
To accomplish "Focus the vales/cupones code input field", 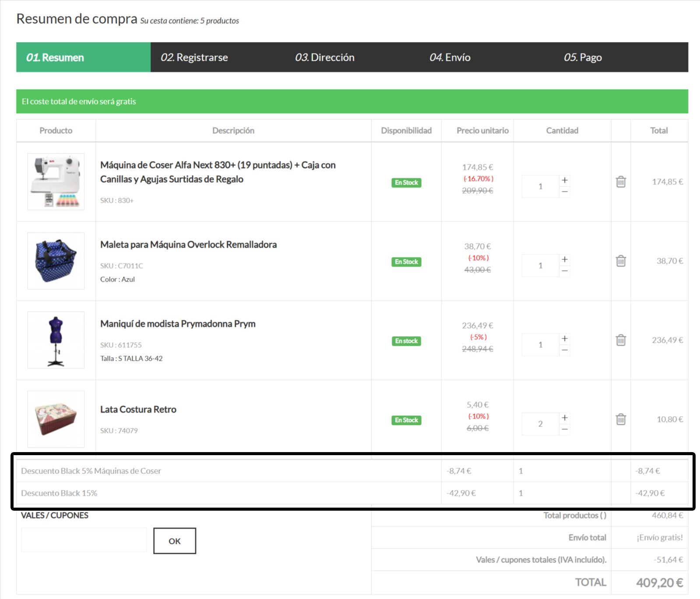I will tap(84, 540).
